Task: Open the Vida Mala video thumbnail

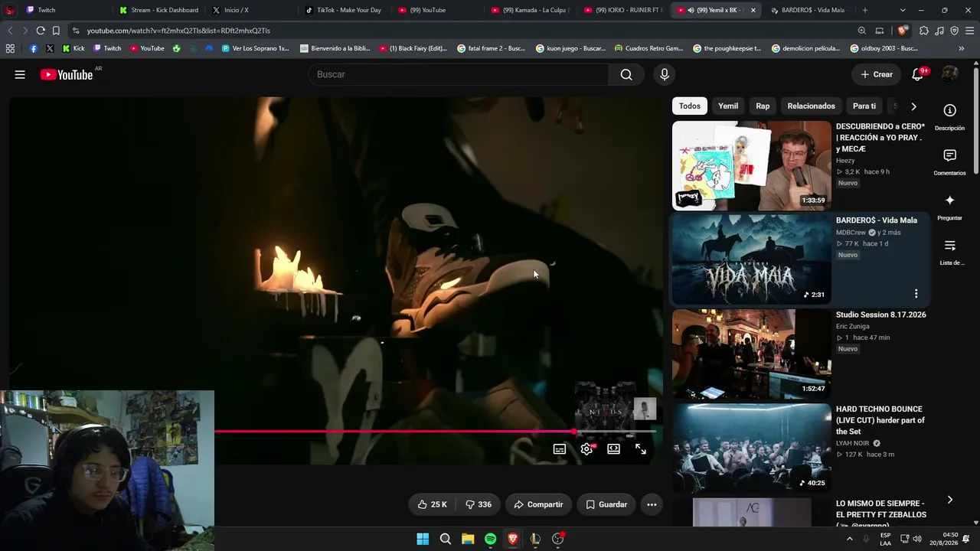Action: (x=751, y=259)
